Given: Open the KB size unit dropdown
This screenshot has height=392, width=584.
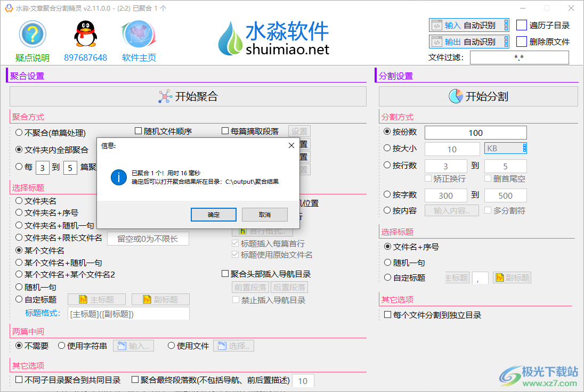Looking at the screenshot, I should (506, 148).
